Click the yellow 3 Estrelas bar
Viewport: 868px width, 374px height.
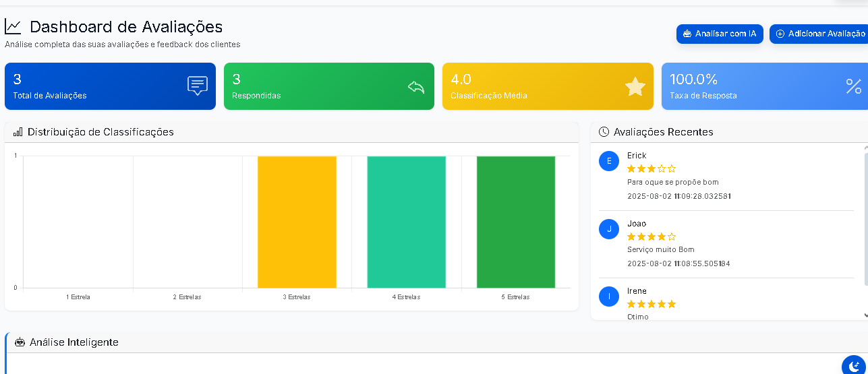pyautogui.click(x=297, y=222)
